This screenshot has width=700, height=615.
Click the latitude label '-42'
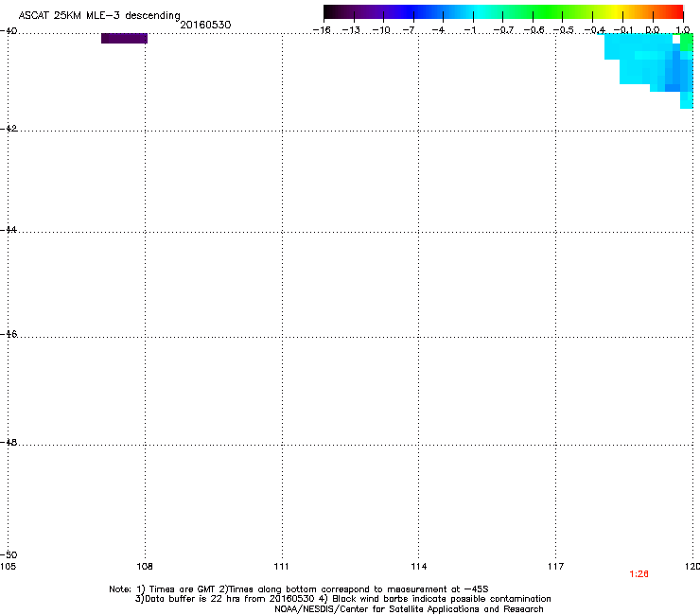pos(9,128)
